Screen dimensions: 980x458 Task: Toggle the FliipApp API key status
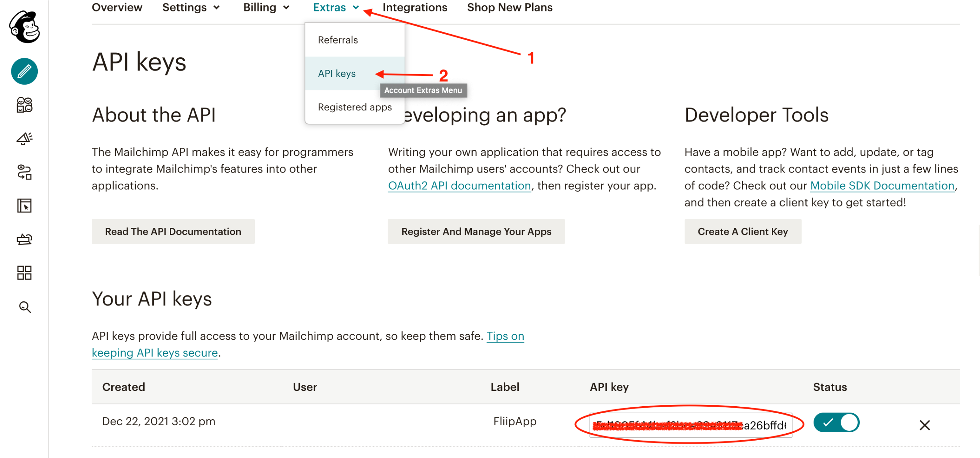pyautogui.click(x=836, y=422)
